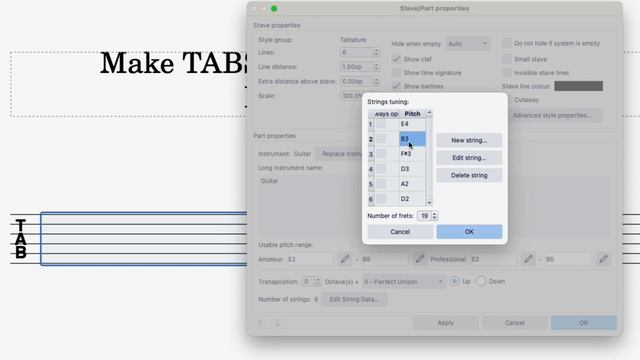Click pencil icon after Amateur B5 field
The image size is (640, 360).
pyautogui.click(x=420, y=259)
